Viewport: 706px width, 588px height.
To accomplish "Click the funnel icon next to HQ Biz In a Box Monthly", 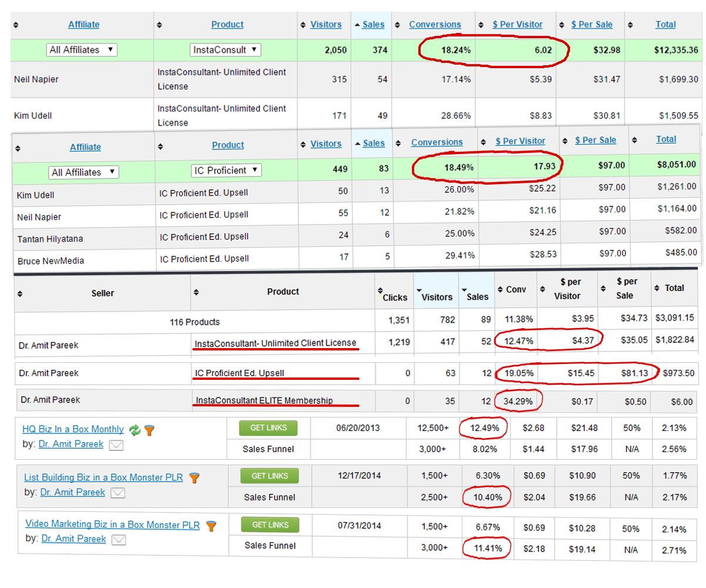I will click(149, 430).
